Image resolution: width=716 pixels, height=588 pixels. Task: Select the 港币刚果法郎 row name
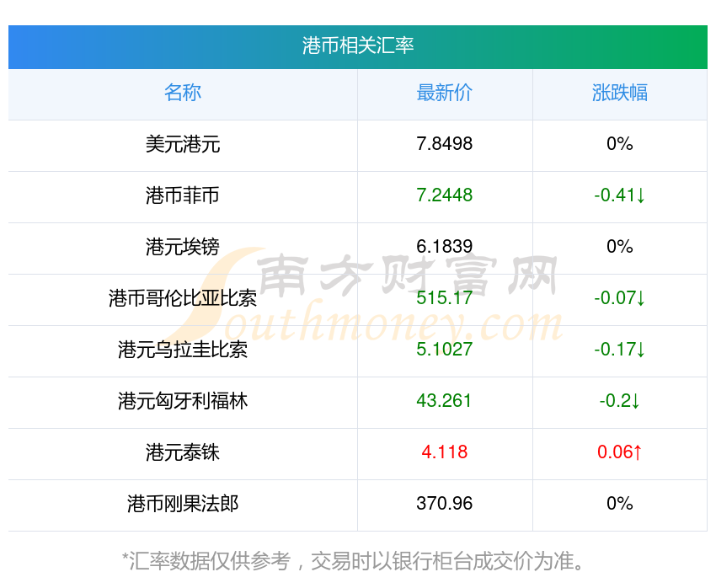[183, 504]
